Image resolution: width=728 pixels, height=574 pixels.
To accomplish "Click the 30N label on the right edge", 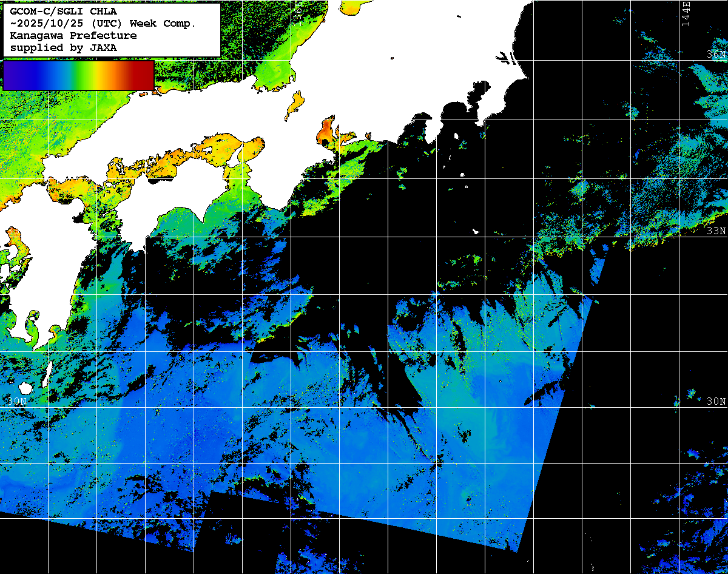I will [x=716, y=401].
